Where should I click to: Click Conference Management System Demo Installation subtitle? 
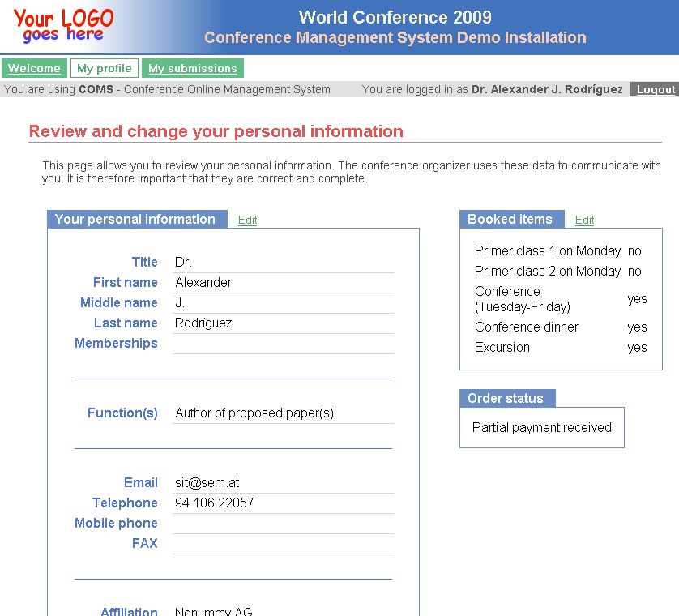(x=395, y=37)
